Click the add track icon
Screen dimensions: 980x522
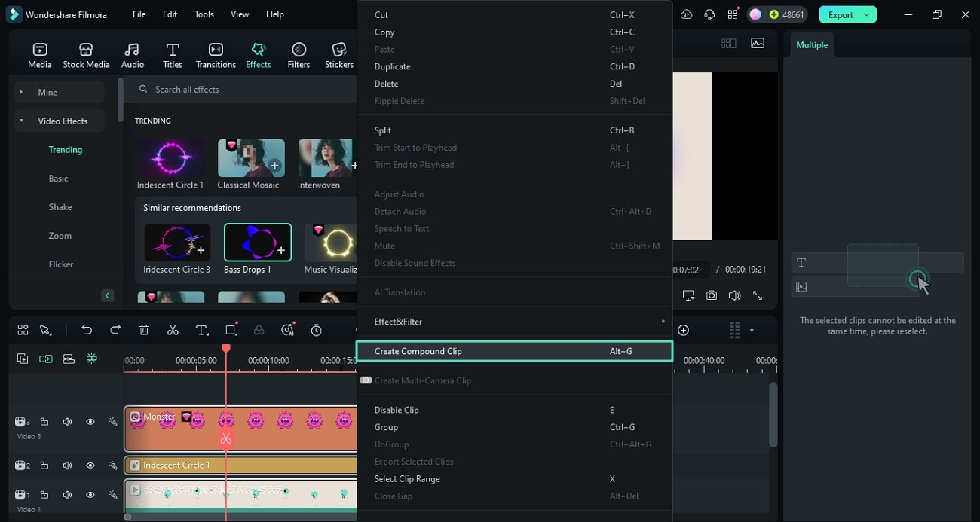[x=22, y=359]
